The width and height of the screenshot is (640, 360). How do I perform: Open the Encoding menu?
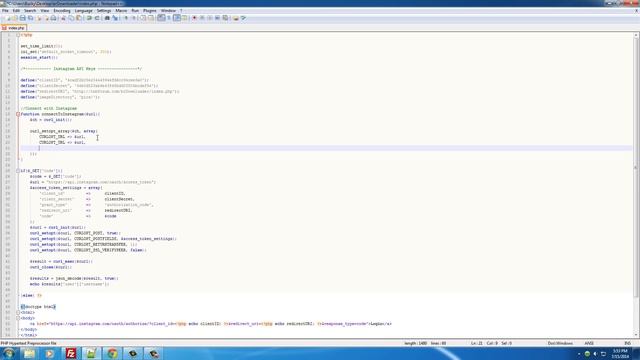[62, 11]
